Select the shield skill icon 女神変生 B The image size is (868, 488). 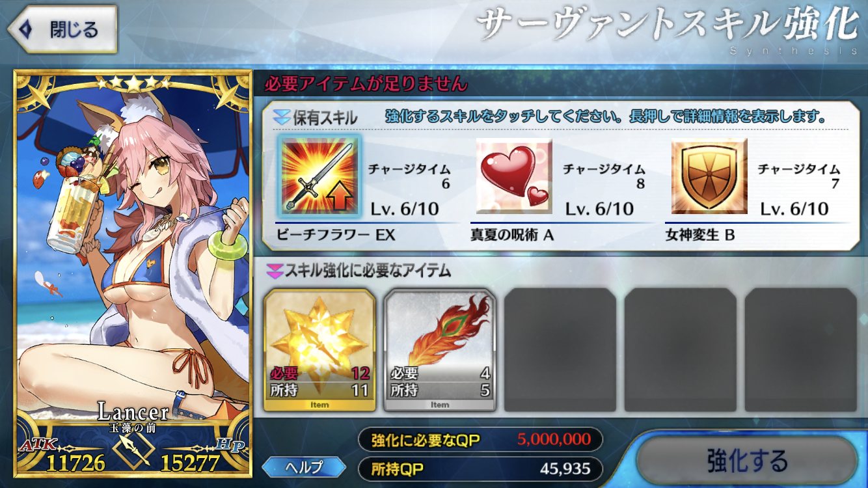point(709,176)
